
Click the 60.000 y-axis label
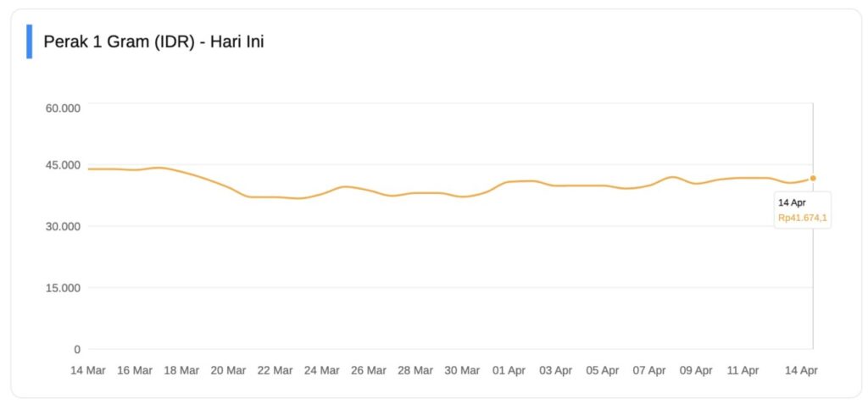point(62,108)
